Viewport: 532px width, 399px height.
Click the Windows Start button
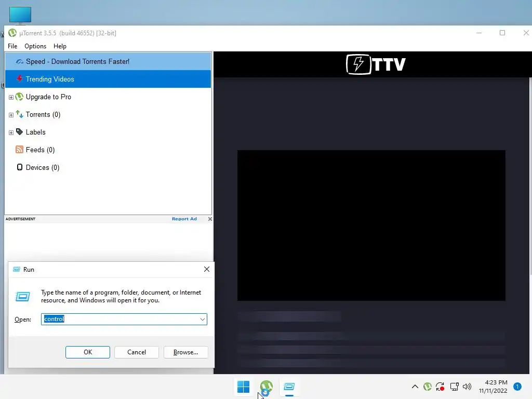(x=243, y=387)
